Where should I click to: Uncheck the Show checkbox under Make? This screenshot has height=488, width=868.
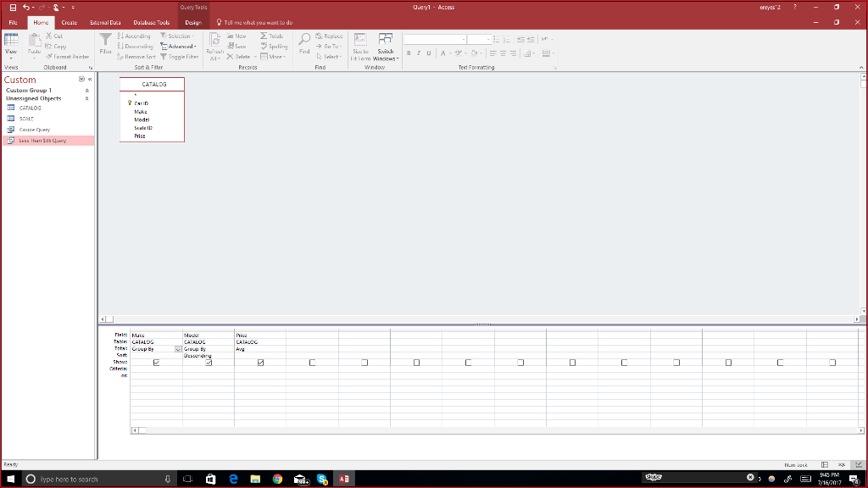[155, 363]
